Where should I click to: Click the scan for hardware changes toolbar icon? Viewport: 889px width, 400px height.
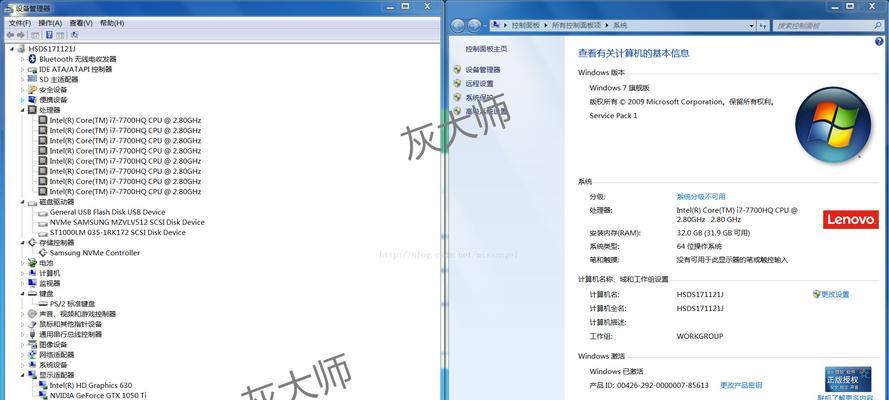[74, 35]
